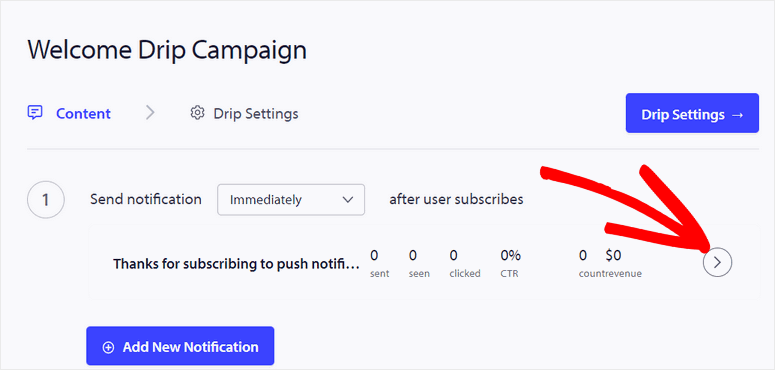Select the step 1 number circle
775x370 pixels.
click(x=45, y=200)
